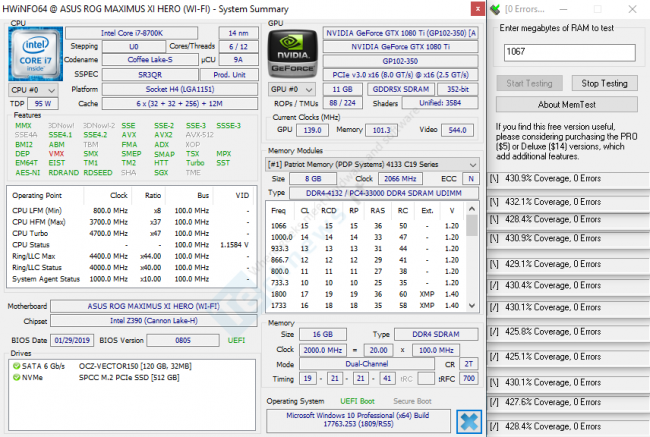Viewport: 650px width, 437px height.
Task: Select the 1066 frequency row in timings table
Action: coord(366,226)
